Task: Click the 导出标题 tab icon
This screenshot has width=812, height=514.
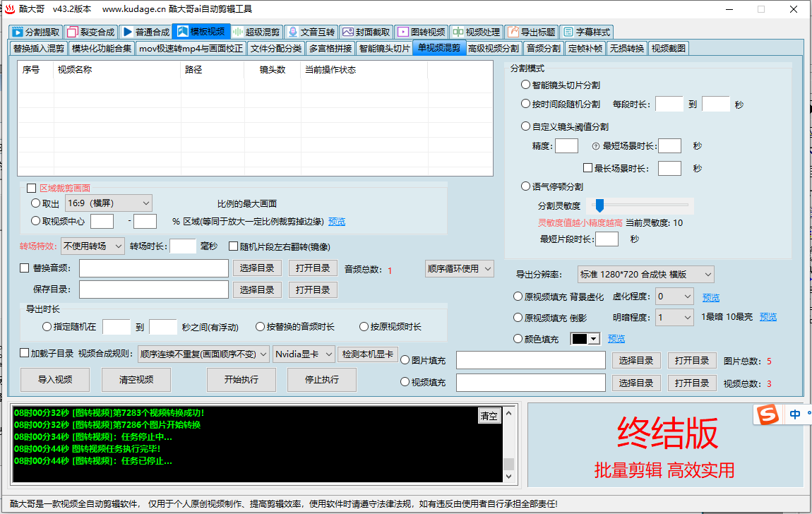Action: [x=513, y=32]
